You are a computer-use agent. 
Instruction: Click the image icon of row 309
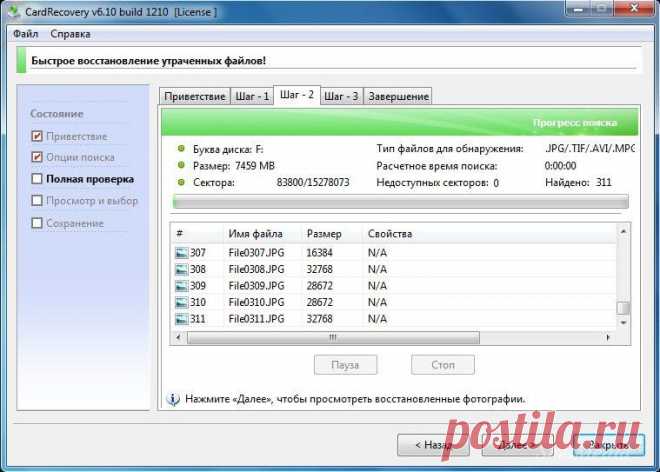point(181,286)
